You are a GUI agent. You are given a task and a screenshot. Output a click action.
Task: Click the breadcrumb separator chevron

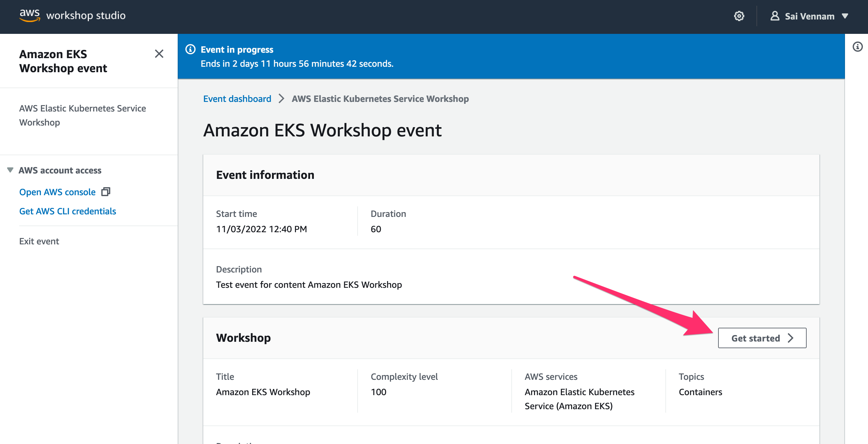point(281,99)
